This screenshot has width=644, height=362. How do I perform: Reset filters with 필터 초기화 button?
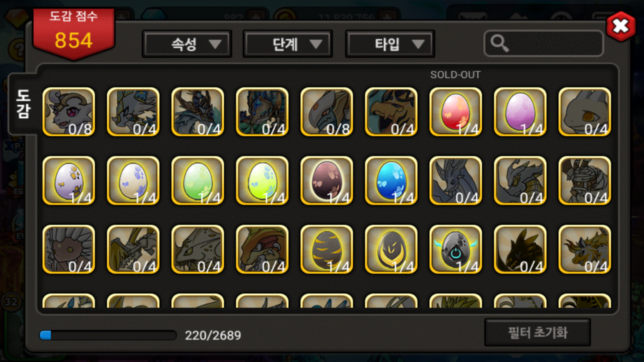pyautogui.click(x=537, y=333)
